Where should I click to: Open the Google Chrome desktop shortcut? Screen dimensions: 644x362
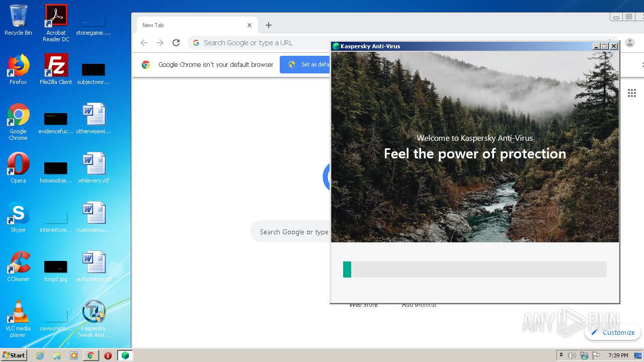[18, 122]
